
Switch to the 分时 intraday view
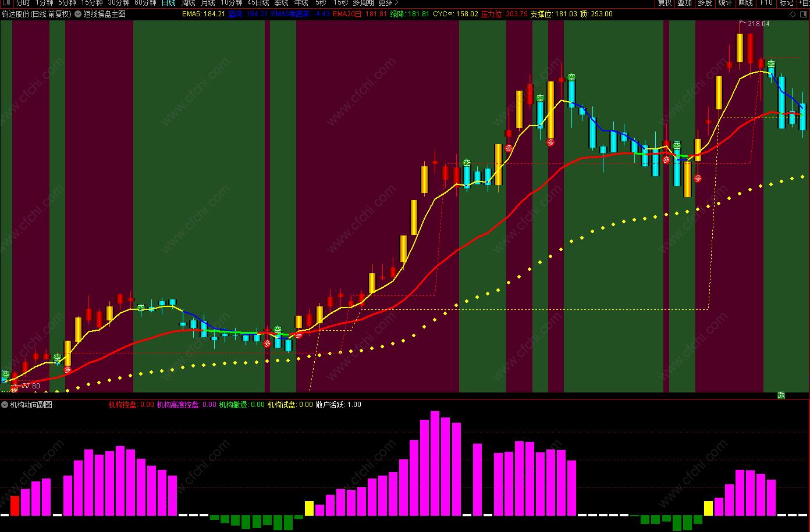point(23,3)
